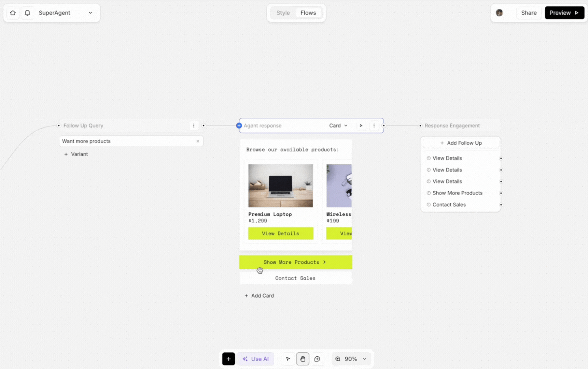Click the black plus button to create new node
This screenshot has width=588, height=369.
[229, 359]
